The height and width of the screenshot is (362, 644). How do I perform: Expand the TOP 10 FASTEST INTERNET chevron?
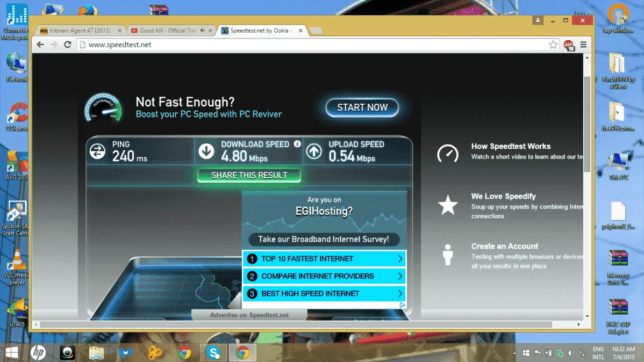[x=399, y=258]
